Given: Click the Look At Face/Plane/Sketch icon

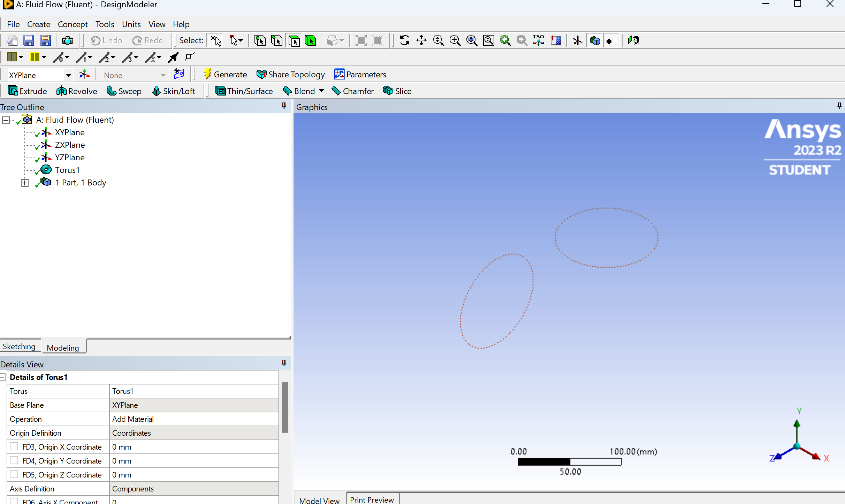Looking at the screenshot, I should tap(633, 40).
